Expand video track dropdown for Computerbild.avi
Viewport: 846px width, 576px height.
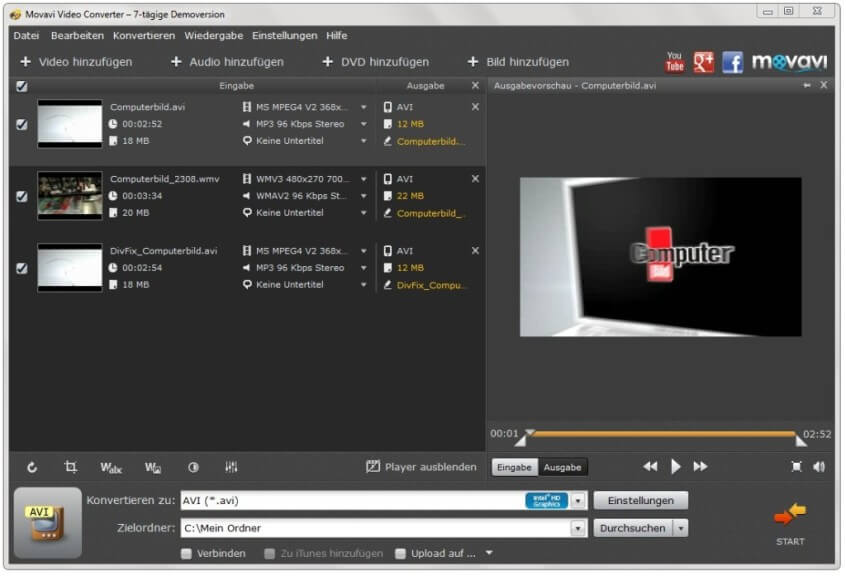(364, 107)
